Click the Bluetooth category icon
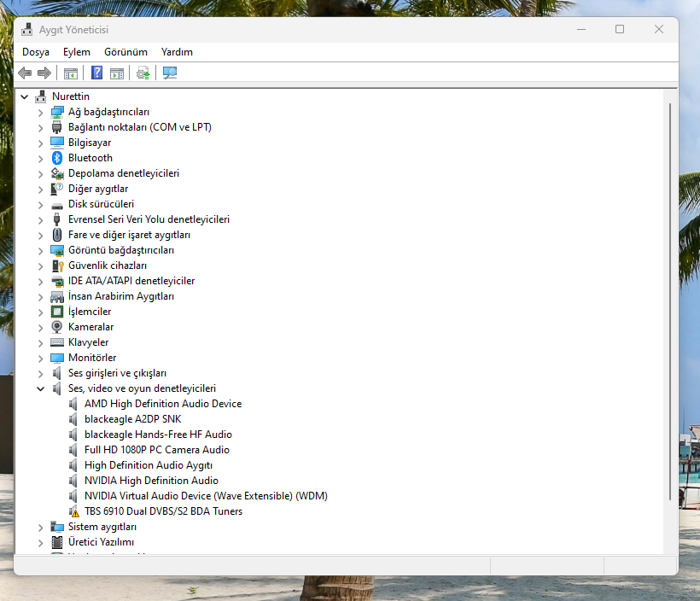 57,158
